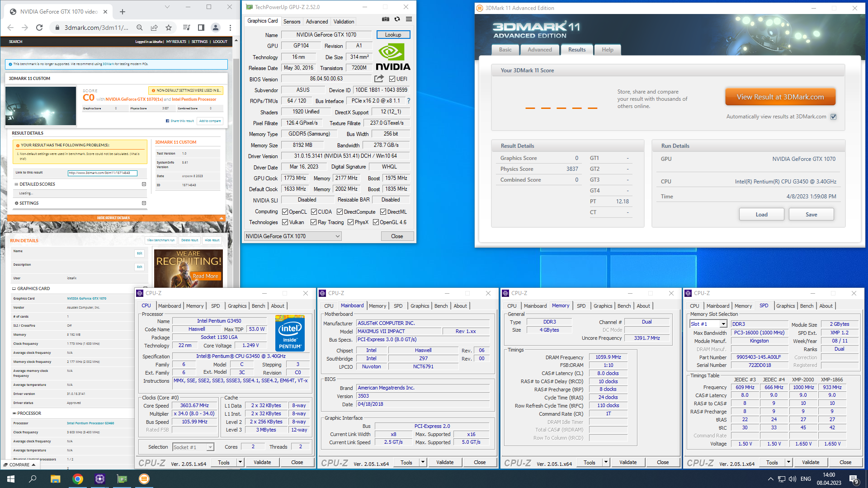Open Chrome's three-dot menu
Viewport: 868px width, 488px height.
pos(230,28)
